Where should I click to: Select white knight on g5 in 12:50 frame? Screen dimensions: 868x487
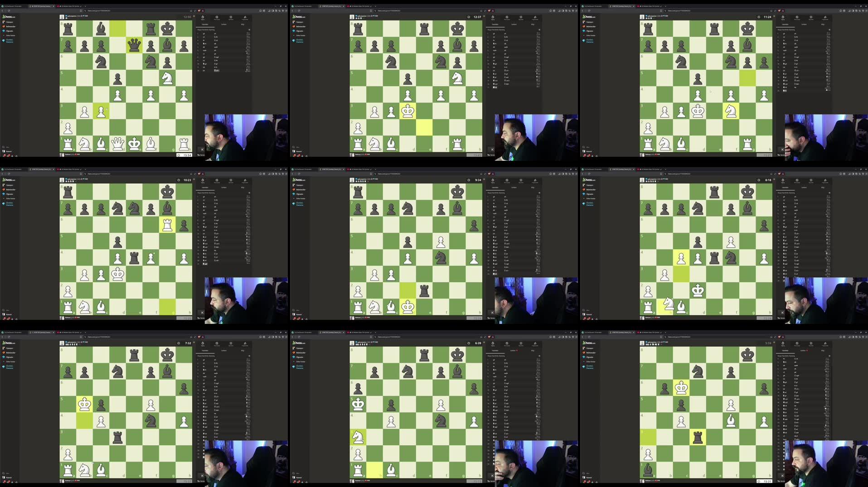(x=167, y=78)
